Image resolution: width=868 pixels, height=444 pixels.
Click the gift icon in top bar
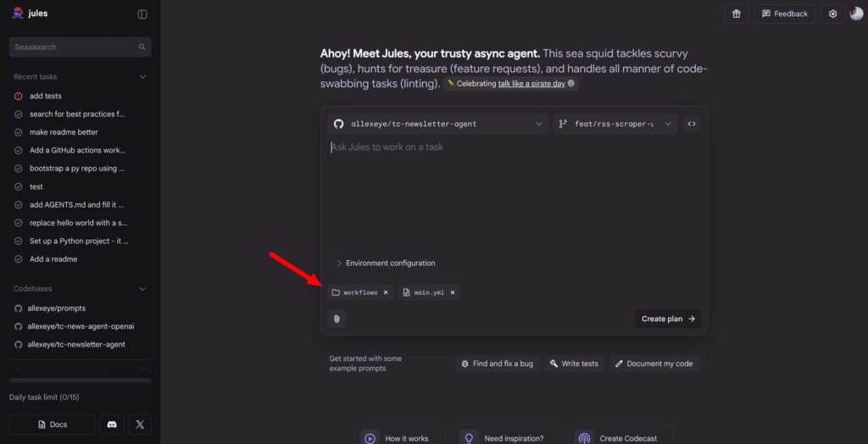(x=736, y=14)
